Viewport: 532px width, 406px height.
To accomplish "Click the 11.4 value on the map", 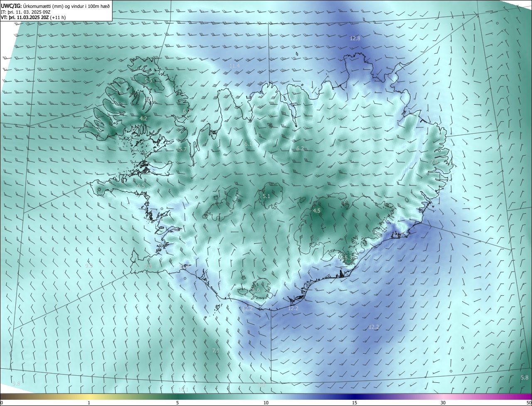I will click(x=234, y=66).
